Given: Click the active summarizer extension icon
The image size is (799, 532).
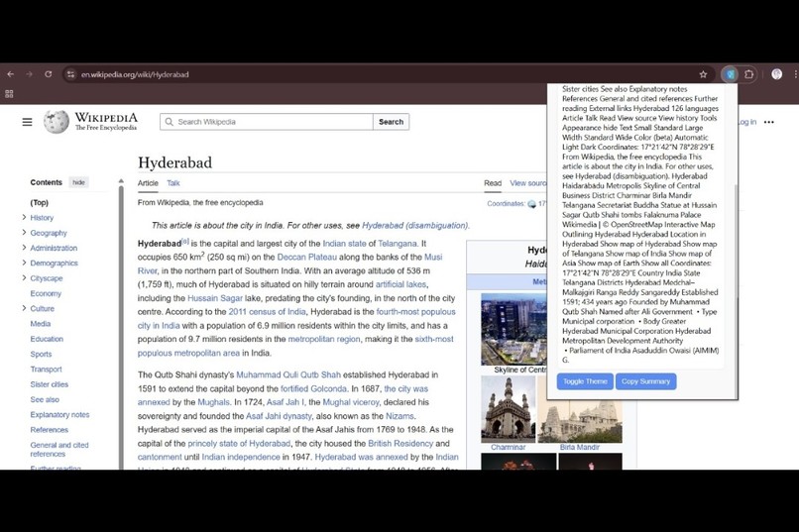Looking at the screenshot, I should coord(731,74).
